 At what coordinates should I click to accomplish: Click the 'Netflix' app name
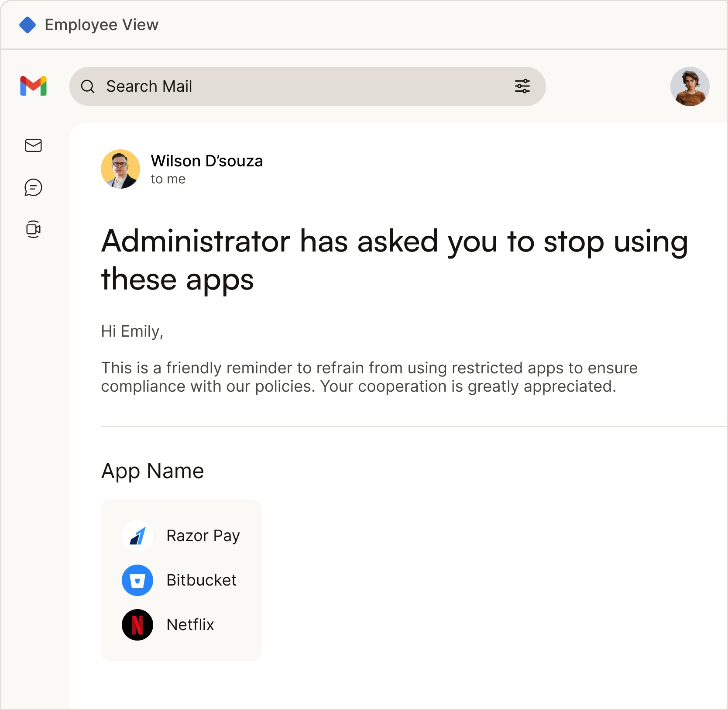coord(190,625)
